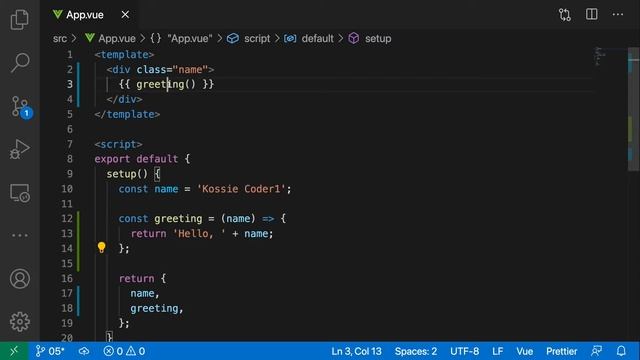Viewport: 640px width, 360px height.
Task: Close the App.vue tab
Action: pos(125,15)
